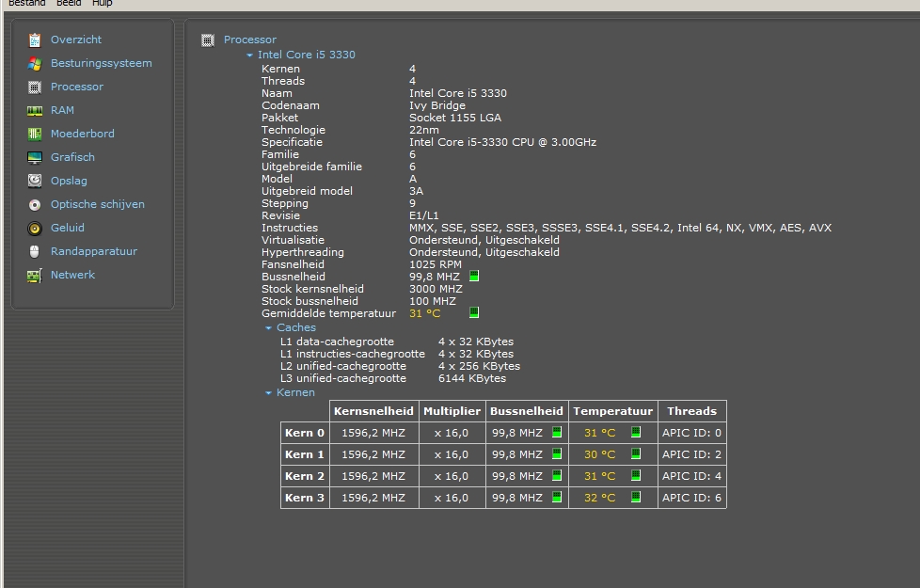Click the Randapparatuur mouse icon

[35, 252]
